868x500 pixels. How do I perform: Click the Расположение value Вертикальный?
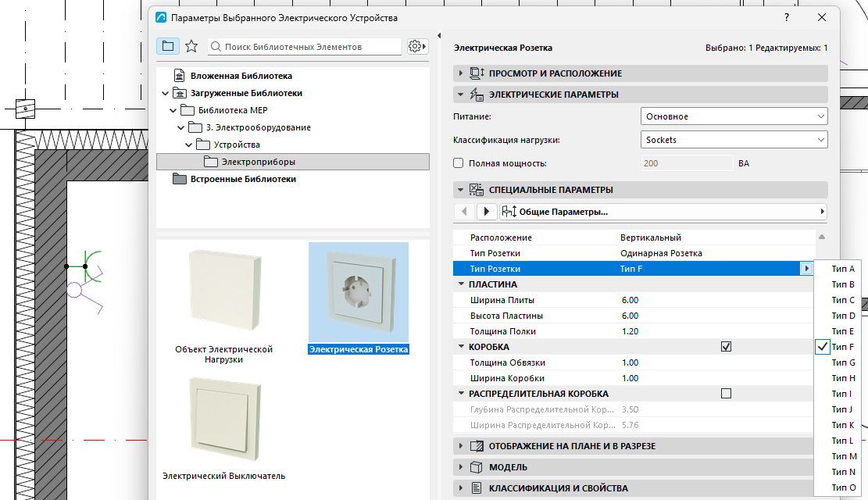point(651,237)
